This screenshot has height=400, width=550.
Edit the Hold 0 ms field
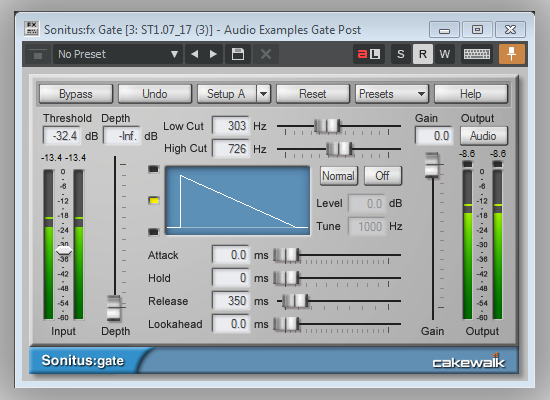click(231, 278)
